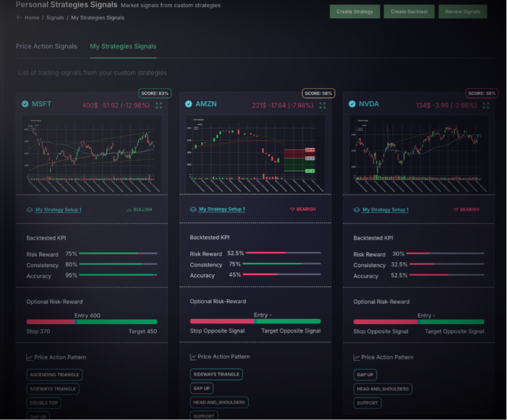Viewport: 507px width, 420px height.
Task: Select HEAD AND_SHOULDERS tag on AMZN card
Action: 219,402
